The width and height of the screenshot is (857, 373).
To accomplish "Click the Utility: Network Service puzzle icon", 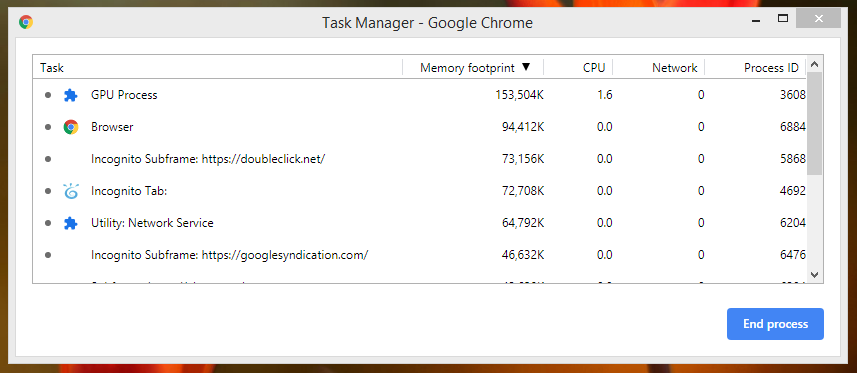I will 71,223.
